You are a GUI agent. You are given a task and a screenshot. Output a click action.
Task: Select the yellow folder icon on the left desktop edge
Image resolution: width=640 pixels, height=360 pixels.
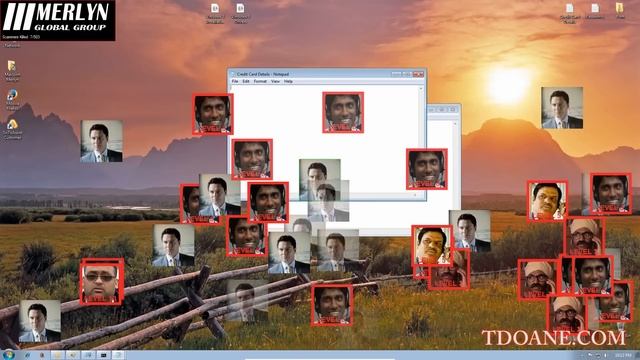tap(12, 71)
